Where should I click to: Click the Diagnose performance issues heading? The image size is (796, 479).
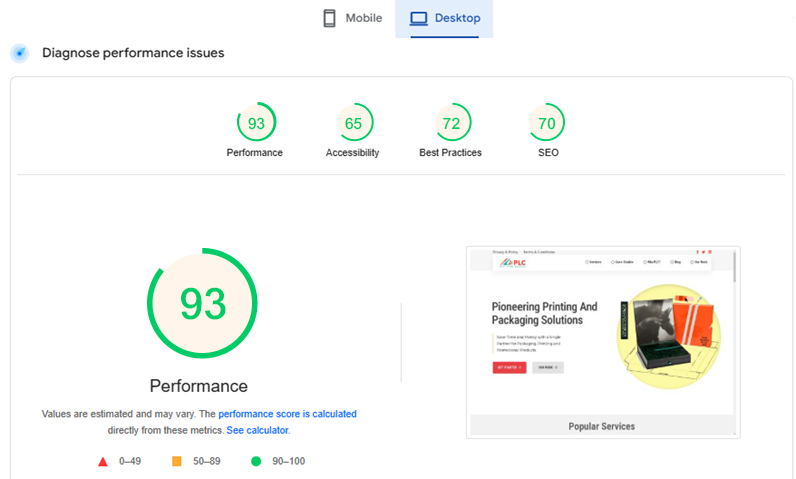click(133, 53)
